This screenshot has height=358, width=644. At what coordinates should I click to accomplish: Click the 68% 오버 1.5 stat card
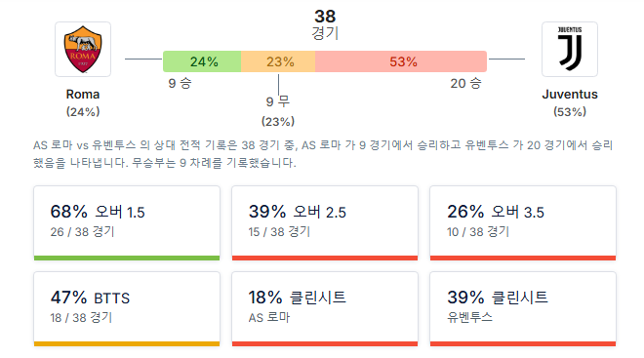tap(127, 223)
